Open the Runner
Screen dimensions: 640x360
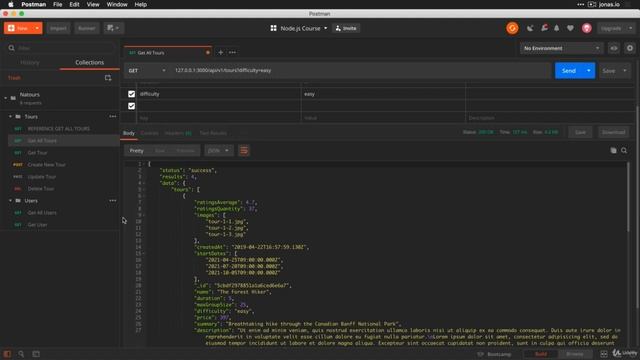[87, 28]
